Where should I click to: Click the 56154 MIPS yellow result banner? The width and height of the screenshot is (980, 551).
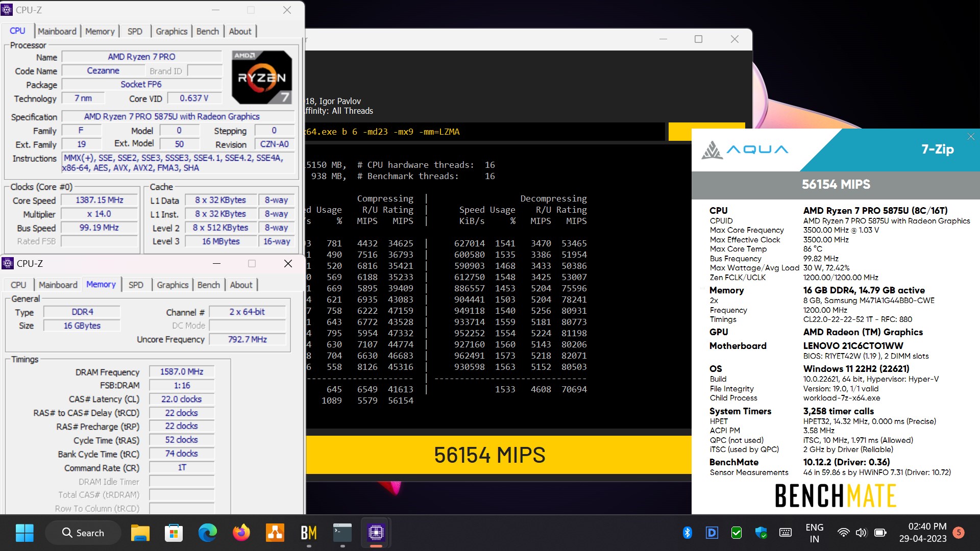tap(489, 455)
